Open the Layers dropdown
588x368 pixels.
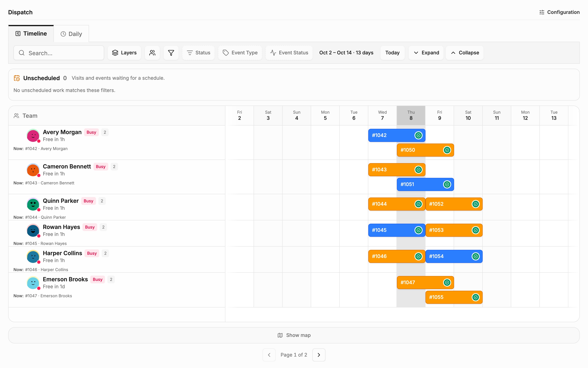[x=124, y=53]
